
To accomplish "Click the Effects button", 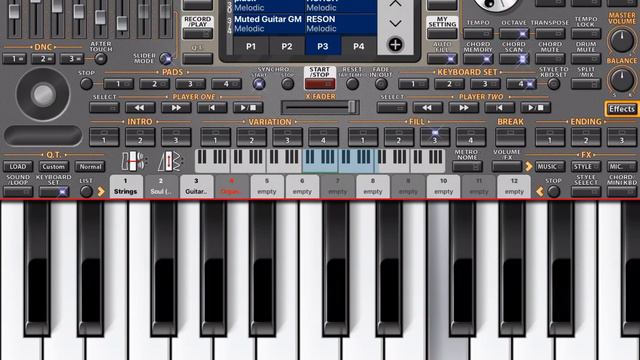I will click(x=622, y=109).
